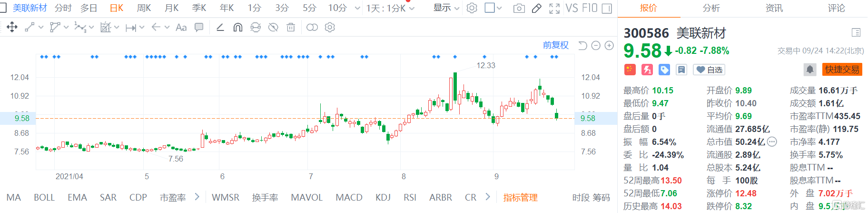The image size is (868, 213).
Task: Delete drawings with trash icon
Action: pos(291,27)
